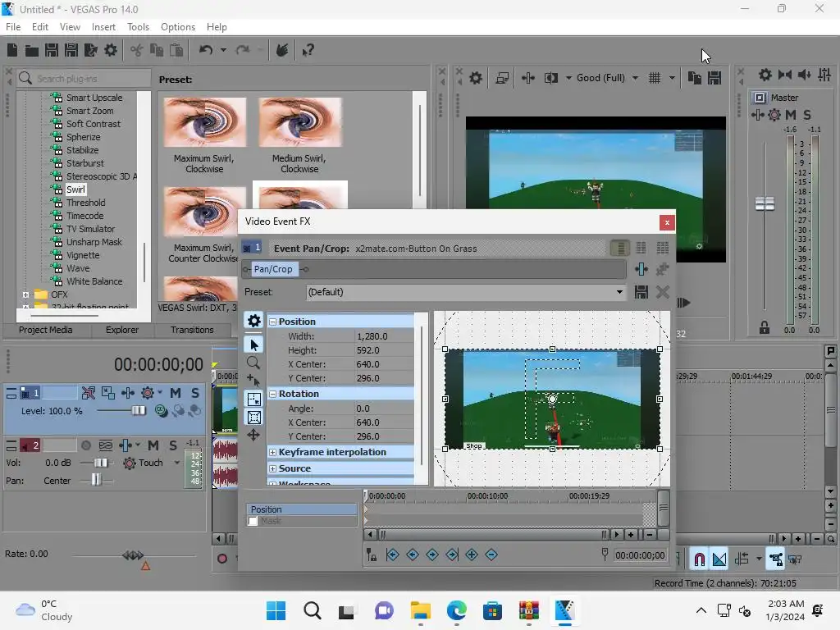Solo audio track 2 with the S button

click(x=172, y=445)
